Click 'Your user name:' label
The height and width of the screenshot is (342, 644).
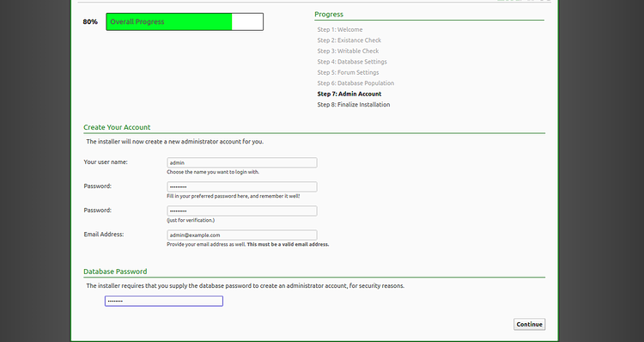(106, 162)
